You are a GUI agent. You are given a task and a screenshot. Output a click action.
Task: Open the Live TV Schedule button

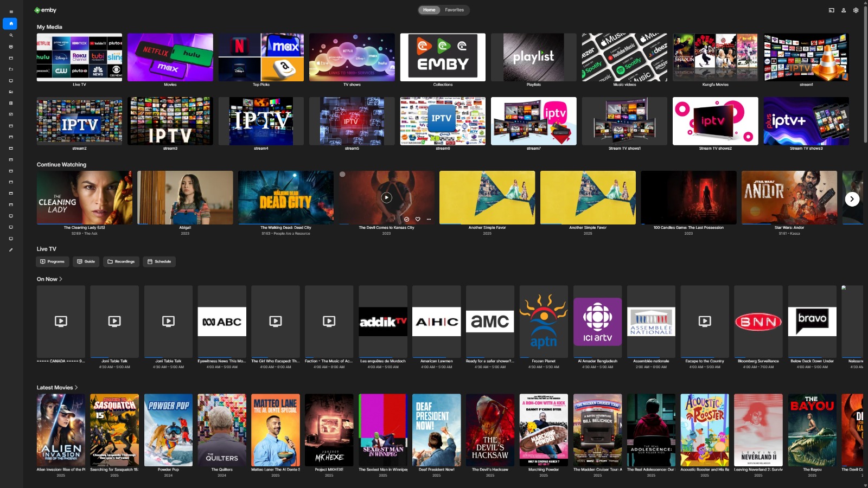click(159, 261)
